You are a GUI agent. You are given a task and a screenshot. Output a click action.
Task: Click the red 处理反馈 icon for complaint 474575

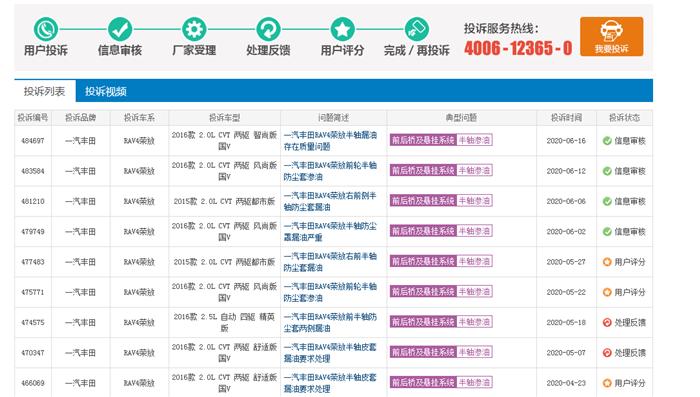click(x=607, y=322)
